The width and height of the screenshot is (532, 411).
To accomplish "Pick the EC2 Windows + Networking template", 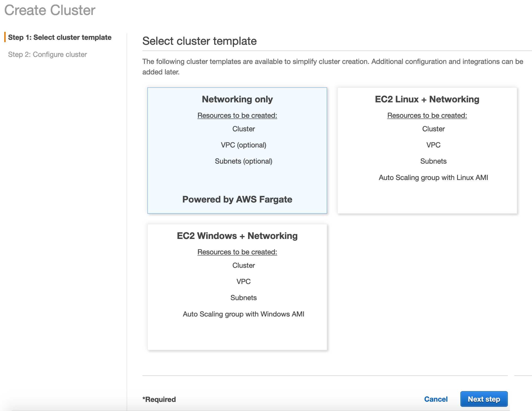I will (237, 287).
